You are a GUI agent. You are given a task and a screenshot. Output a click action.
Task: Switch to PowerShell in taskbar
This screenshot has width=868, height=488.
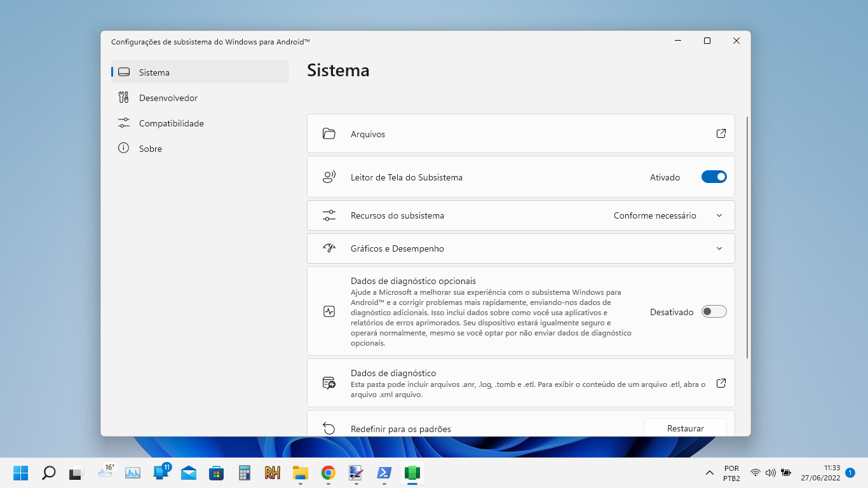[x=384, y=473]
